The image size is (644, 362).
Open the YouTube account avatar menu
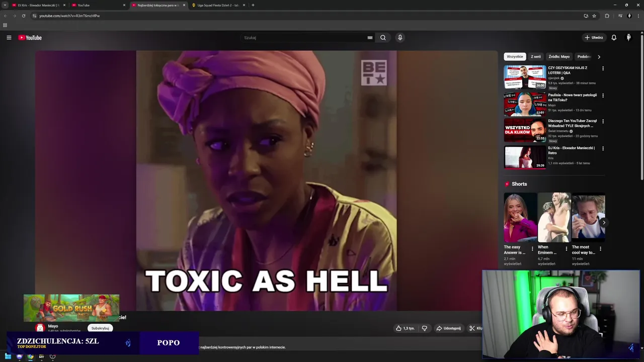tap(628, 38)
